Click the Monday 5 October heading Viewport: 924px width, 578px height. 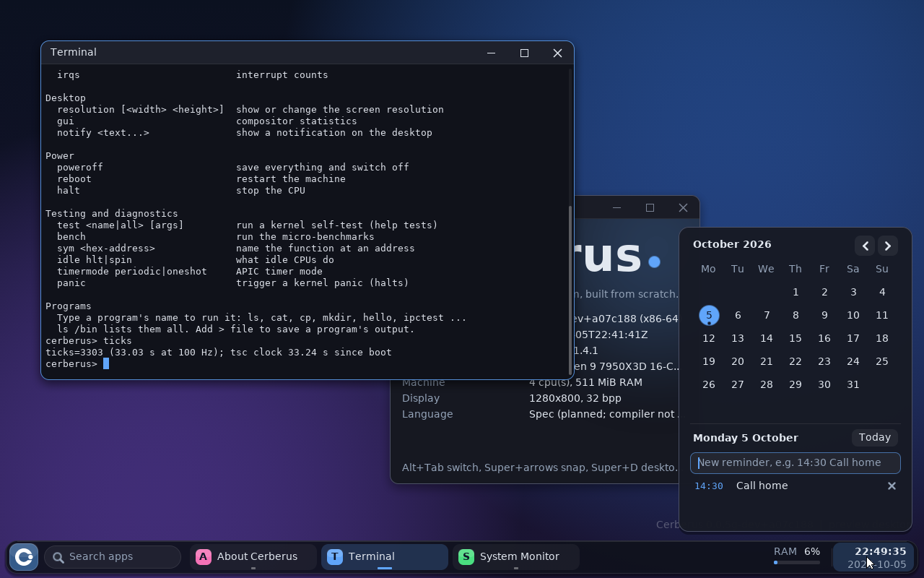tap(746, 438)
